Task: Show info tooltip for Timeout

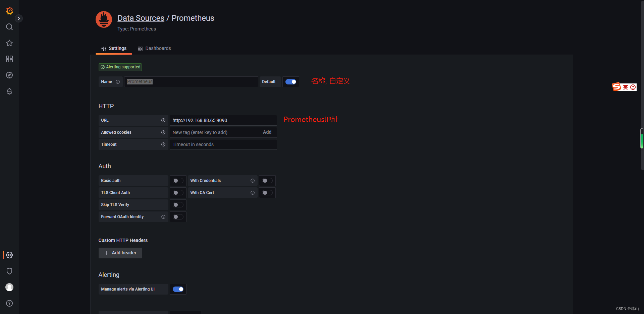Action: tap(163, 144)
